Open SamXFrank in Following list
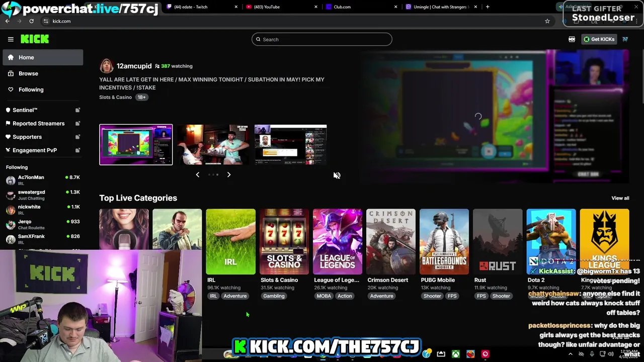 (43, 239)
